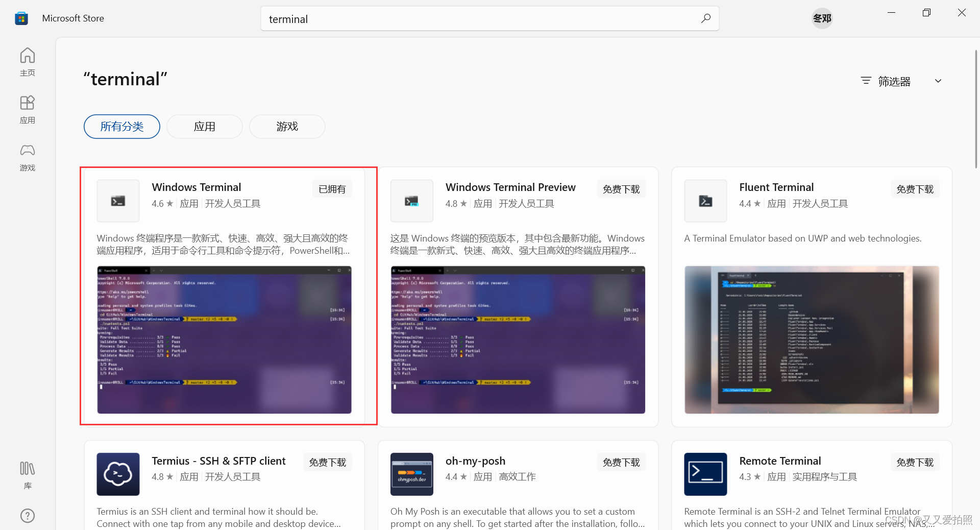Viewport: 980px width, 530px height.
Task: Click the Termius cloud app icon
Action: point(118,474)
